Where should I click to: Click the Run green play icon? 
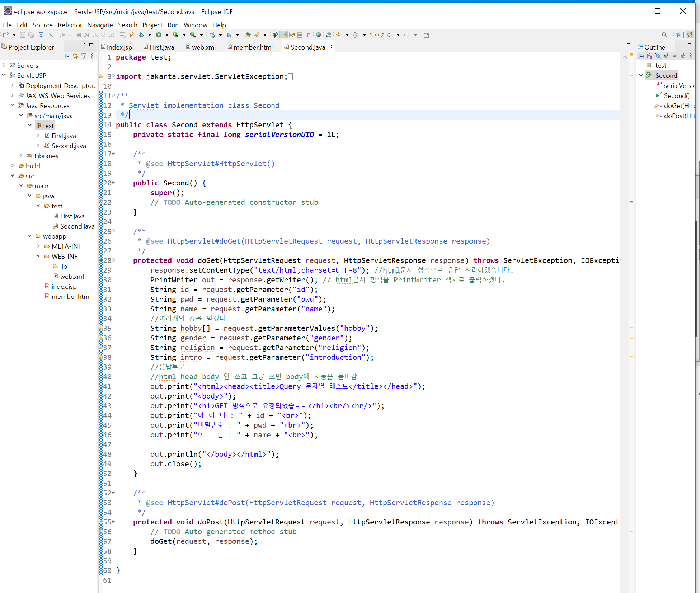click(158, 35)
